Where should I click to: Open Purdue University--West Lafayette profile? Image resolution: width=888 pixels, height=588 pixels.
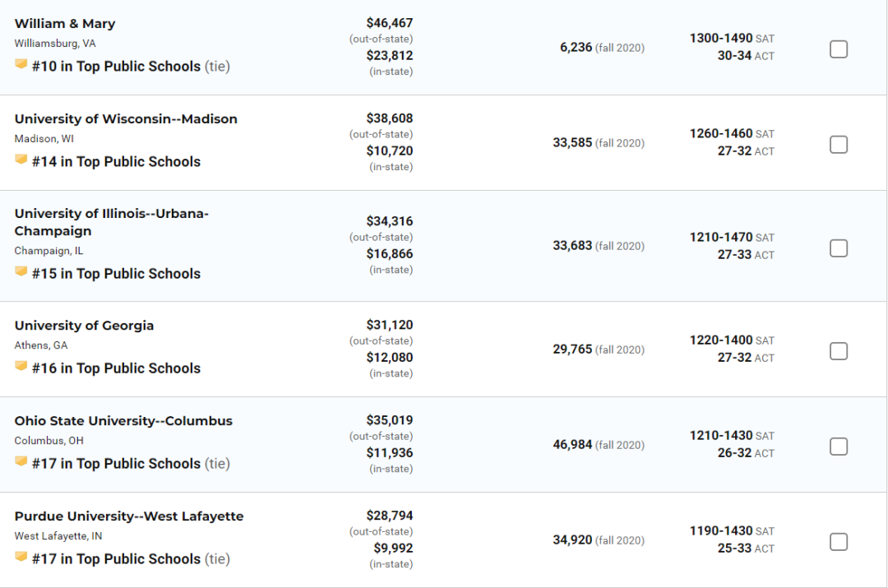[x=129, y=516]
